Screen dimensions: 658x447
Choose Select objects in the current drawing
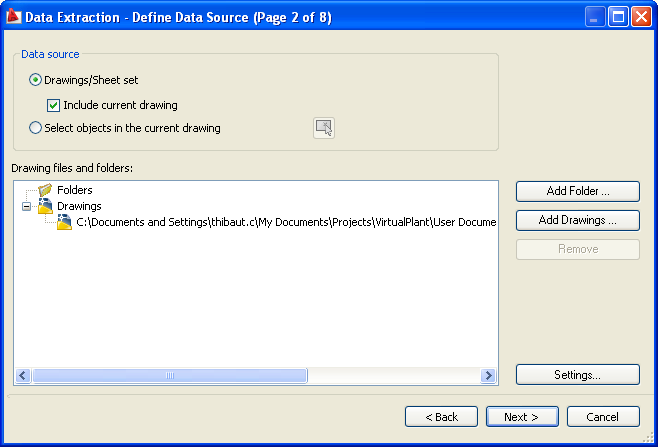(x=35, y=128)
